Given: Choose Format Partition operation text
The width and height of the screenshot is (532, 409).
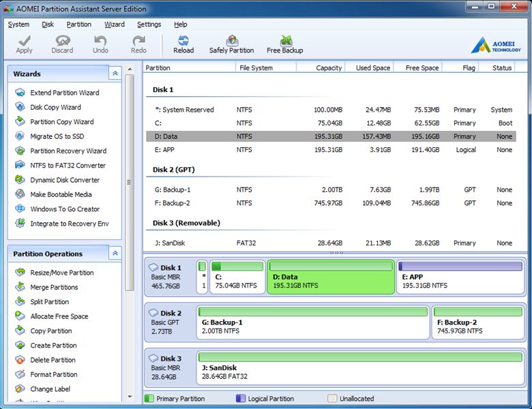Looking at the screenshot, I should point(54,374).
